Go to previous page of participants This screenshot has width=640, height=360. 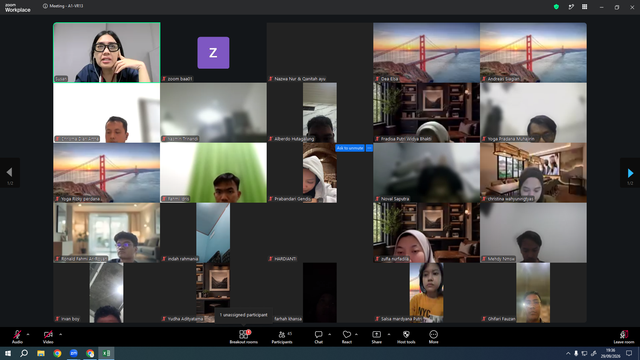[x=10, y=173]
